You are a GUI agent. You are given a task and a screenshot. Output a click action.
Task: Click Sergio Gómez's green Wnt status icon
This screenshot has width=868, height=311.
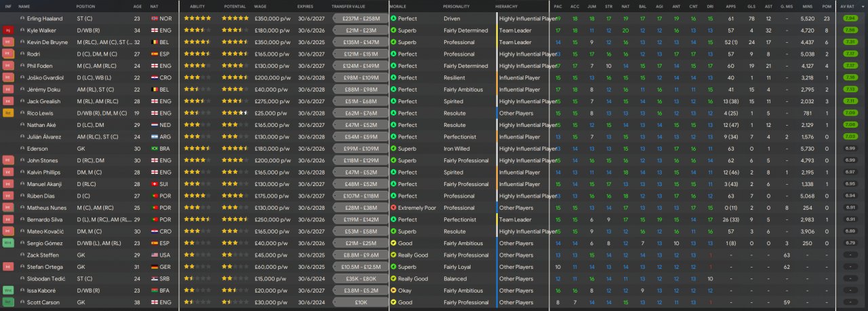(8, 243)
